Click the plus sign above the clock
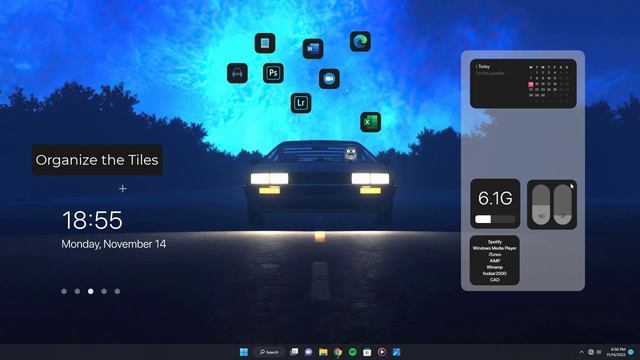 [122, 189]
